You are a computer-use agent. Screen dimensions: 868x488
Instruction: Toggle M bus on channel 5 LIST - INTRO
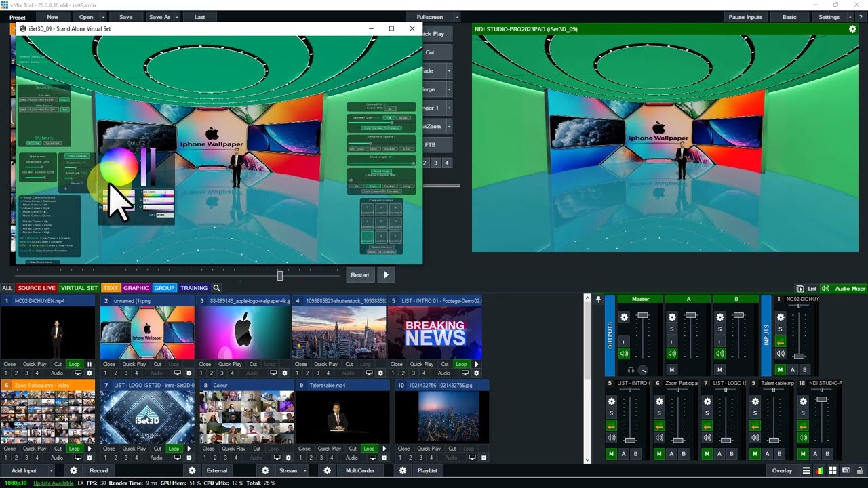coord(611,454)
